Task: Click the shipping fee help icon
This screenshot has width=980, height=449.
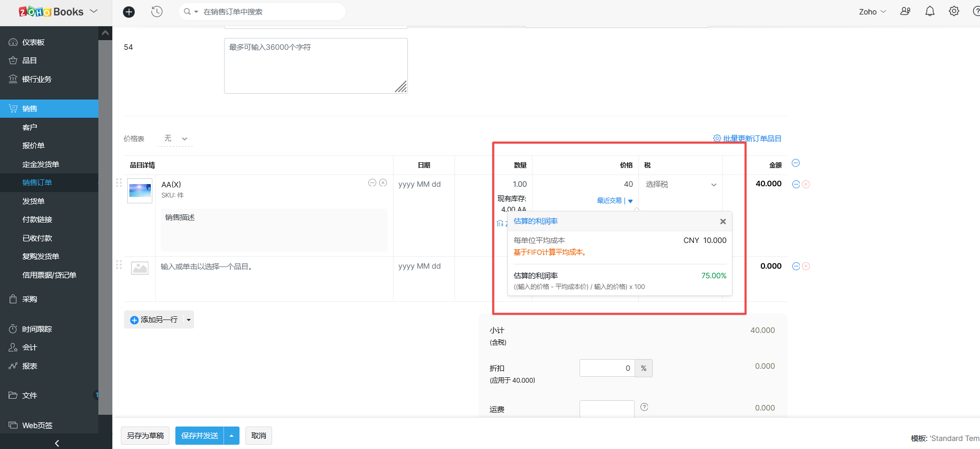Action: click(644, 407)
